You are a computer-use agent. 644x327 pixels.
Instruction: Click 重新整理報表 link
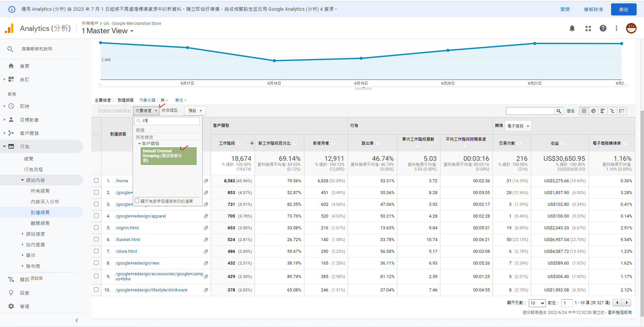point(619,313)
